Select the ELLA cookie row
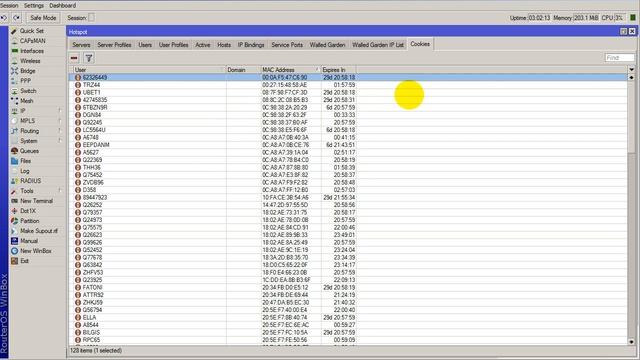The height and width of the screenshot is (360, 640). click(x=349, y=318)
